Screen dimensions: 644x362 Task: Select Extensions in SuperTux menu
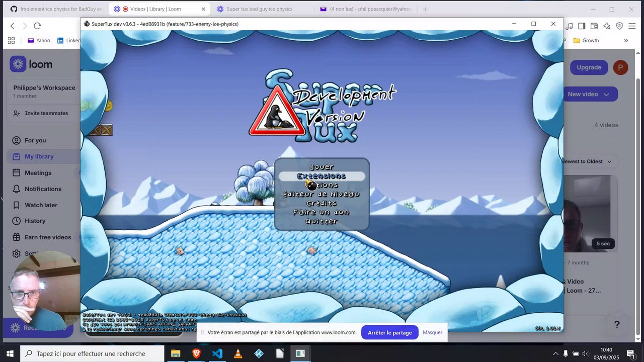tap(321, 176)
